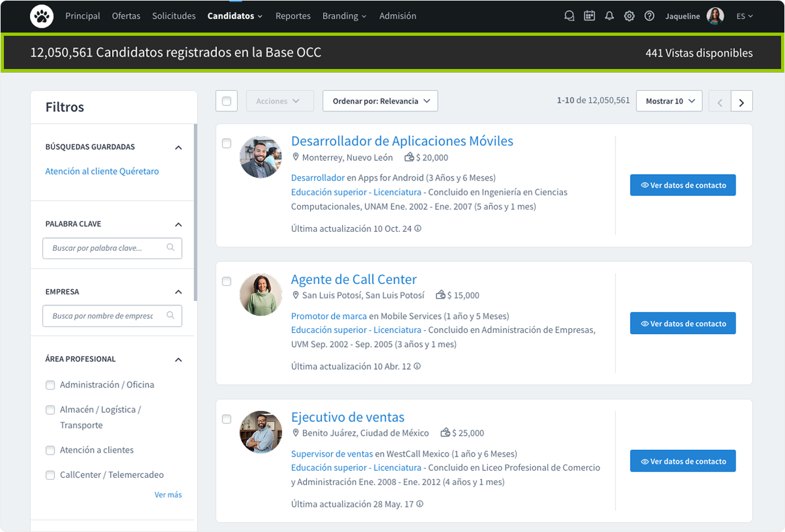The height and width of the screenshot is (532, 785).
Task: Go to next page of results arrow
Action: (x=741, y=102)
